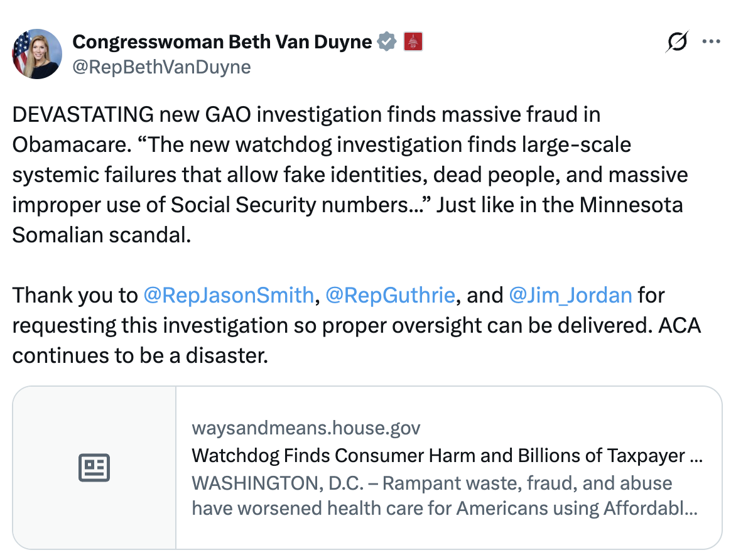The height and width of the screenshot is (560, 731).
Task: Click the 'Minnesota Somalian scandal' sentence
Action: (100, 235)
